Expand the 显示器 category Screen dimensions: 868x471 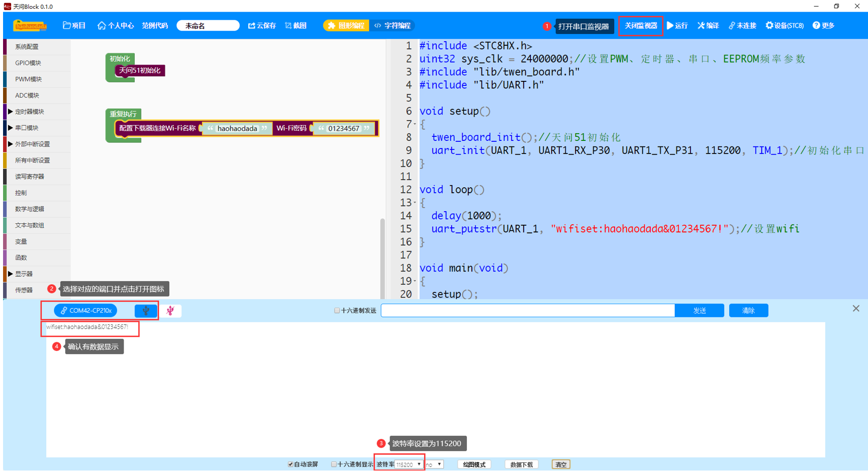point(10,274)
